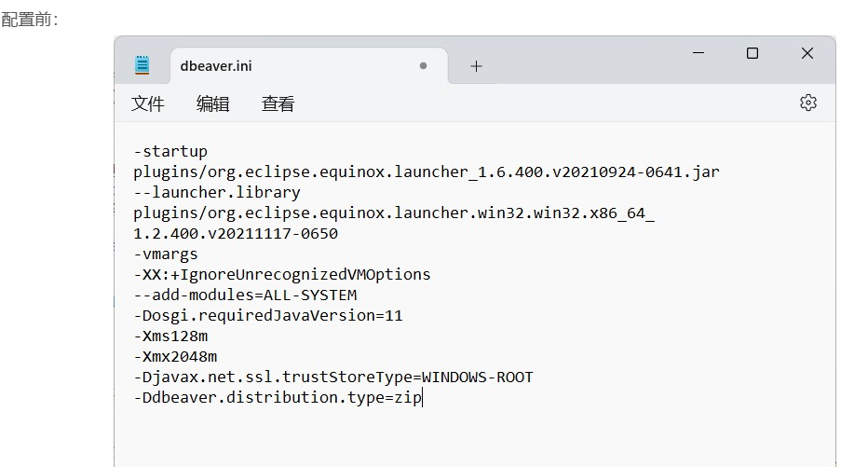Screen dimensions: 868x467
Task: Add a new tab with the plus icon
Action: (x=476, y=66)
